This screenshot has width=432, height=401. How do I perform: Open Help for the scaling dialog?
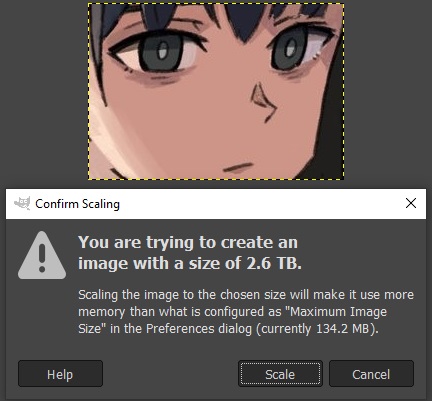coord(60,374)
